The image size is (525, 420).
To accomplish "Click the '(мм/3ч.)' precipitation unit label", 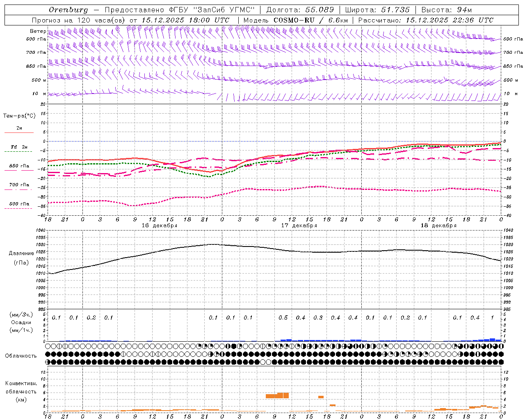I will [x=21, y=315].
